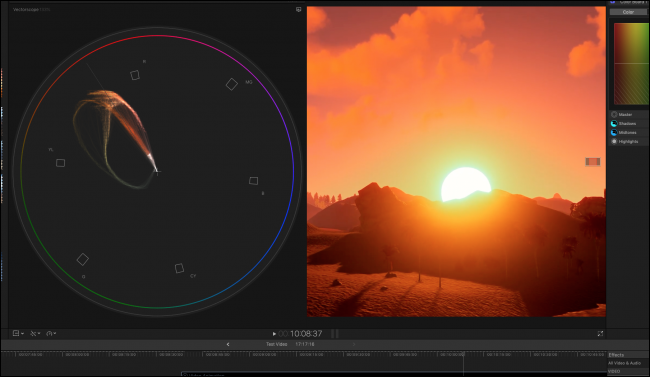Click the red R target box in vectorscope
650x377 pixels.
pos(135,75)
